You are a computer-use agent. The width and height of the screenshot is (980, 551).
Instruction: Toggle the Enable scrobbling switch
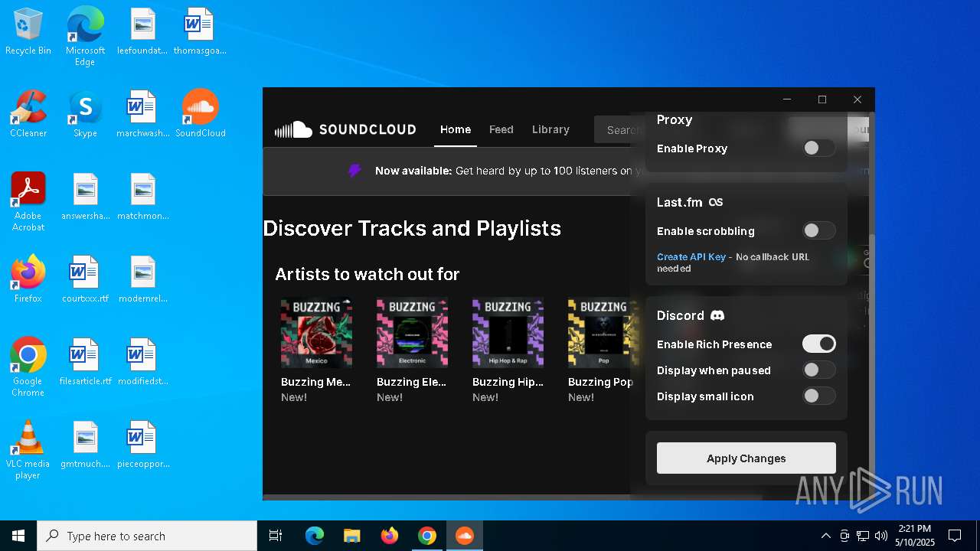(x=818, y=230)
